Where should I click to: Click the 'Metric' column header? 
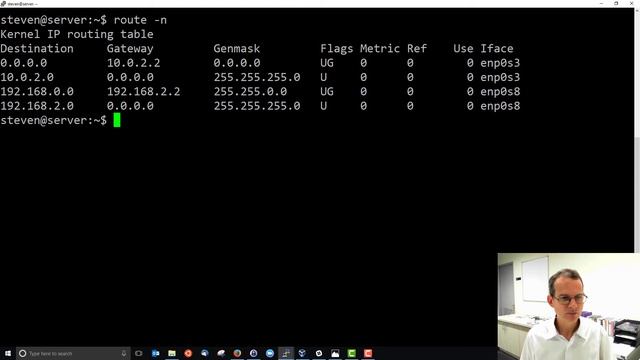(380, 49)
